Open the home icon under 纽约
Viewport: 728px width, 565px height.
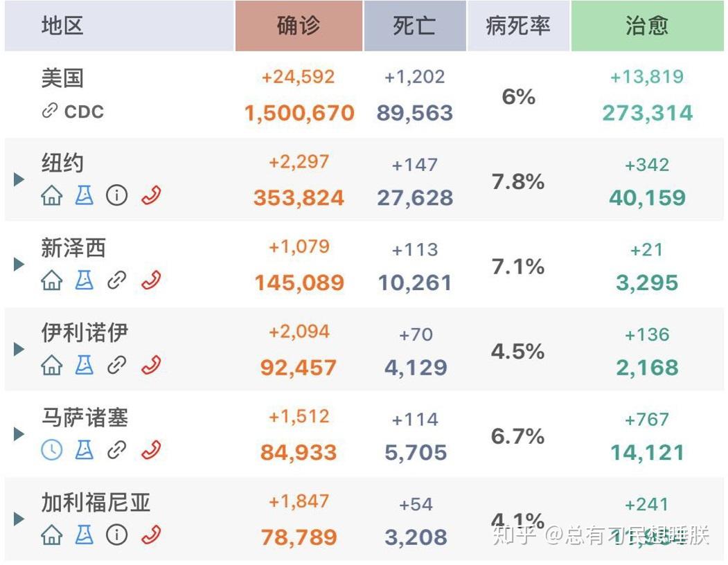(51, 195)
